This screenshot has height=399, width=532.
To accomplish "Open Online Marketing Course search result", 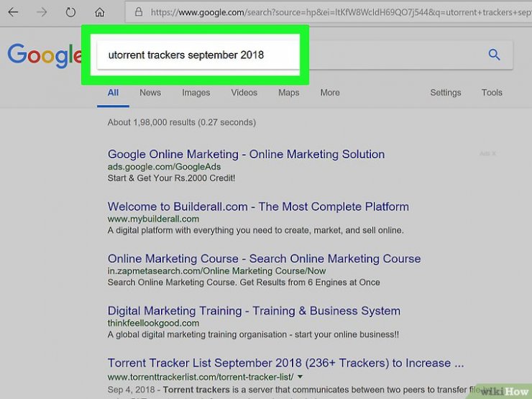I will [265, 259].
